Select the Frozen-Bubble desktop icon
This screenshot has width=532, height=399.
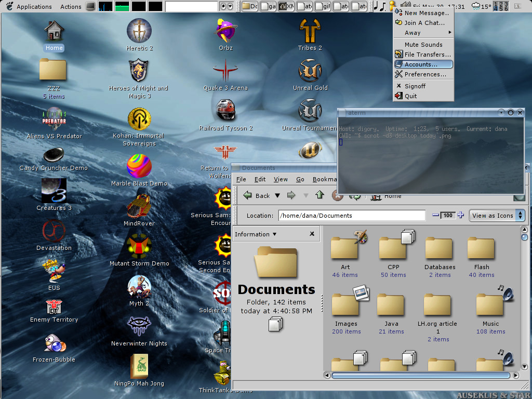pyautogui.click(x=55, y=343)
